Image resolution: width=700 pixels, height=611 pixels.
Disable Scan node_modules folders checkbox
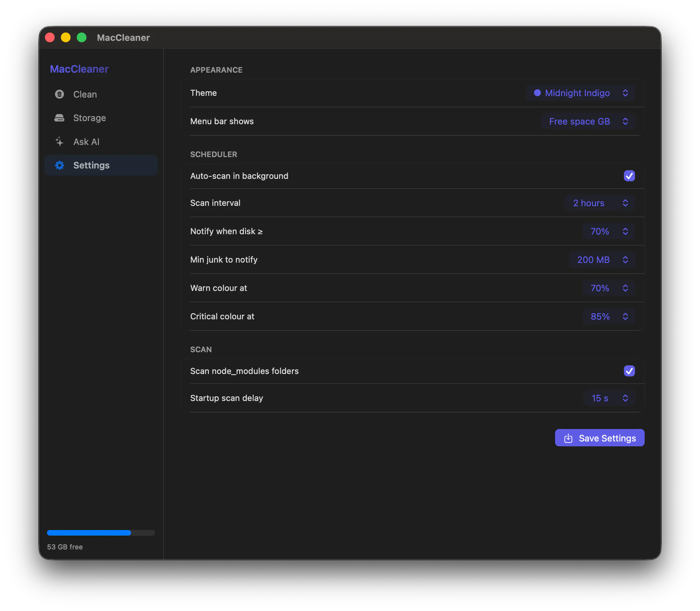(x=629, y=371)
